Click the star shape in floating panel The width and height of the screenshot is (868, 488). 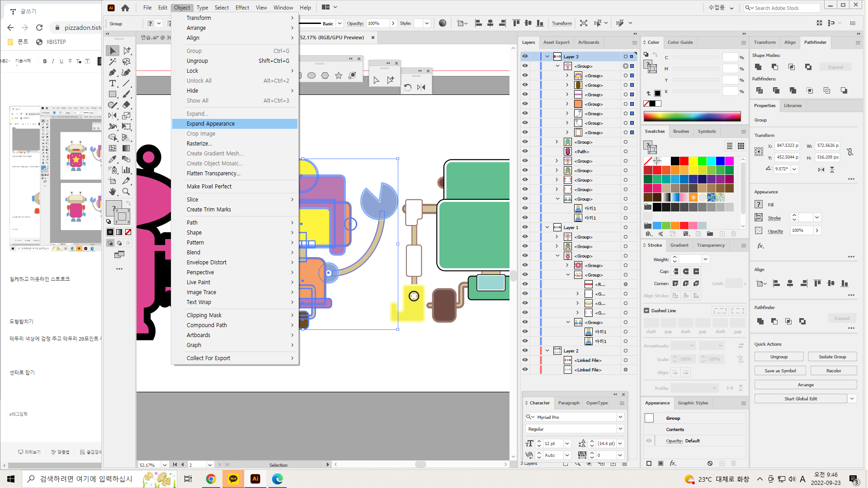pyautogui.click(x=339, y=75)
